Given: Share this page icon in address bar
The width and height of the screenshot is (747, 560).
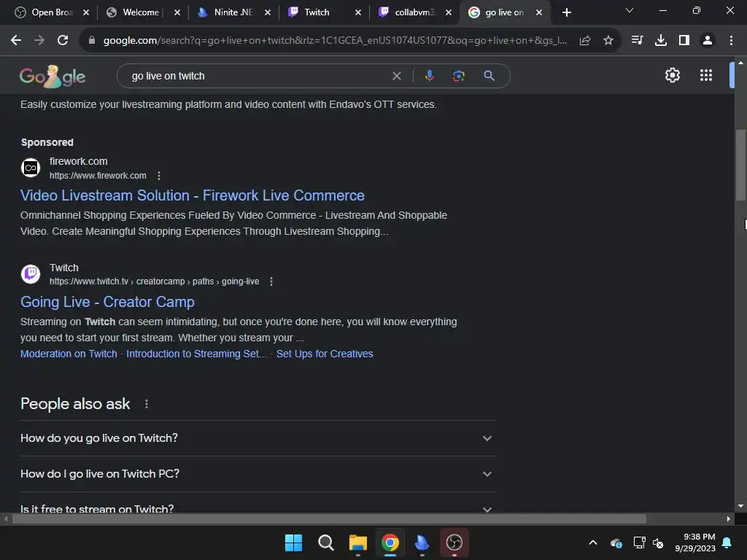Looking at the screenshot, I should click(585, 41).
